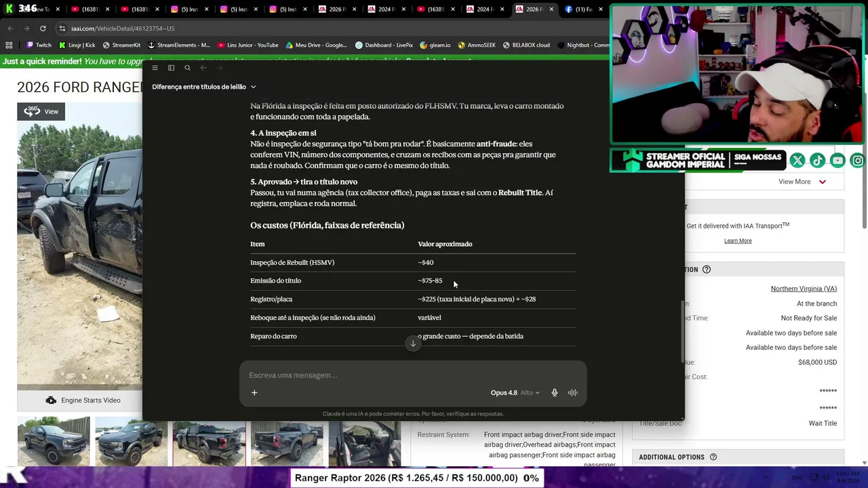
Task: Expand the View More section
Action: [x=802, y=182]
